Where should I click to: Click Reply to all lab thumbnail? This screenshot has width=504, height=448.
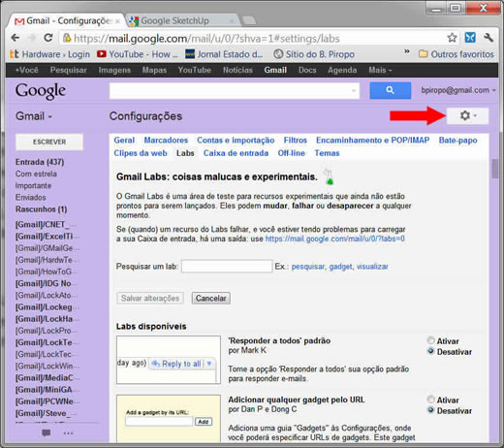[169, 360]
